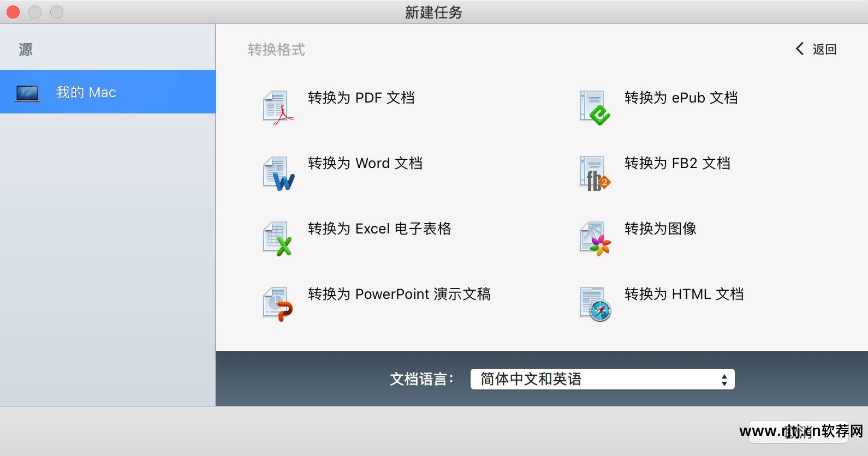Choose 转换为 FB2 文档

[x=677, y=163]
